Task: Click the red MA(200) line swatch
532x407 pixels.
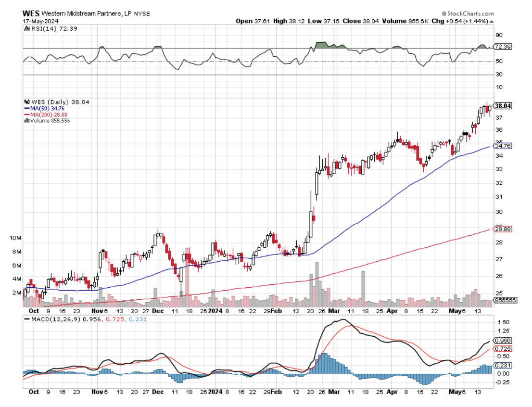Action: coord(27,114)
